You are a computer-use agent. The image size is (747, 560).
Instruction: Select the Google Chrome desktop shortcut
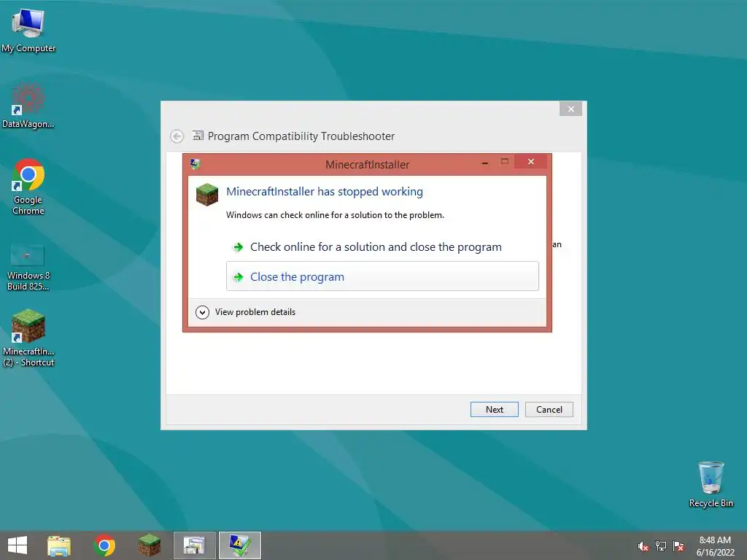(28, 187)
